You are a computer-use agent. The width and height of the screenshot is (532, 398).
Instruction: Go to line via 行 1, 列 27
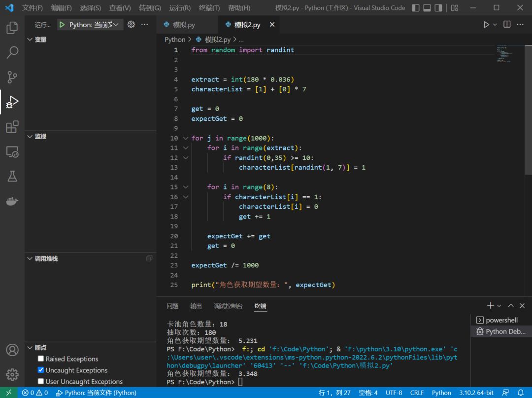coord(334,393)
